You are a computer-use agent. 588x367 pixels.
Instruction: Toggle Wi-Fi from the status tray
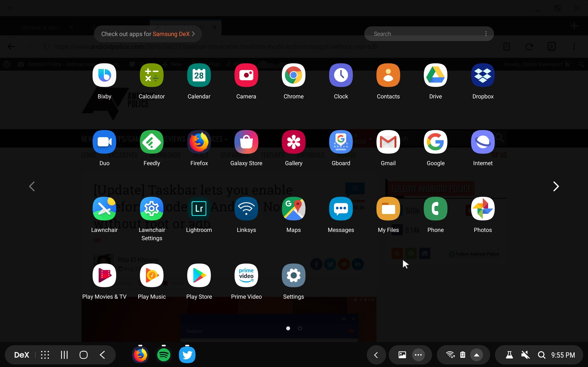[450, 354]
